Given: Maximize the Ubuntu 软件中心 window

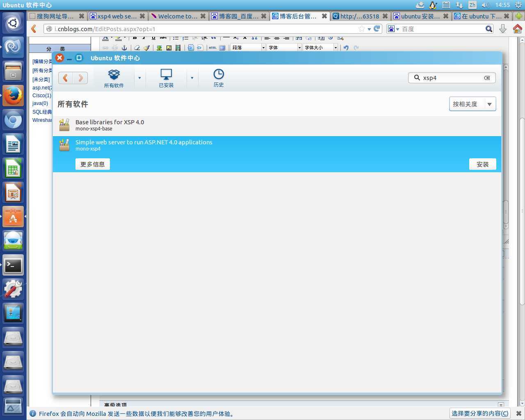Looking at the screenshot, I should click(x=79, y=58).
